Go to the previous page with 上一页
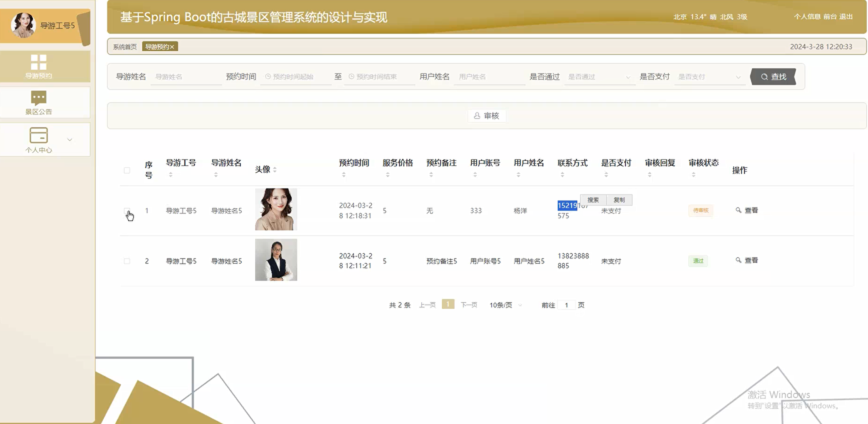868x424 pixels. click(x=427, y=305)
